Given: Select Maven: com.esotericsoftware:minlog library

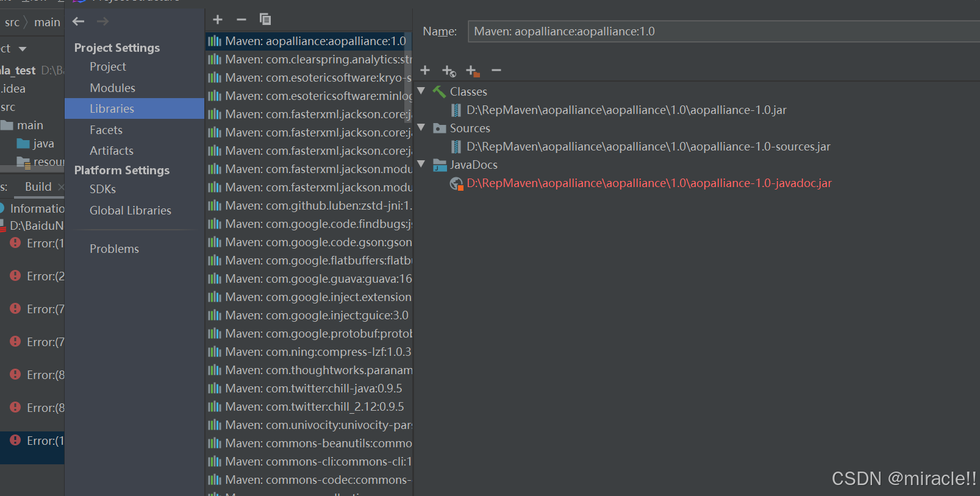Looking at the screenshot, I should pos(309,96).
